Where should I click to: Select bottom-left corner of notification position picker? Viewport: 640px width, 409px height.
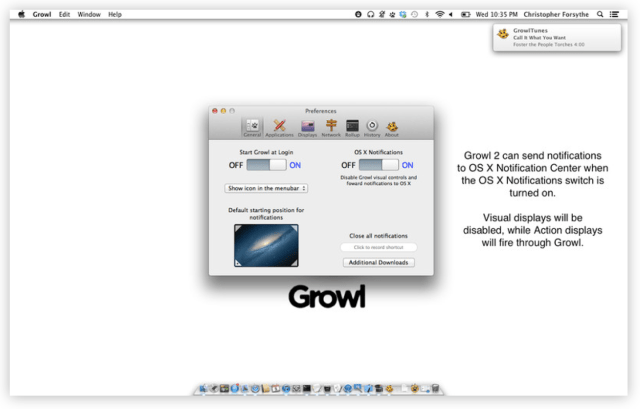click(x=238, y=263)
